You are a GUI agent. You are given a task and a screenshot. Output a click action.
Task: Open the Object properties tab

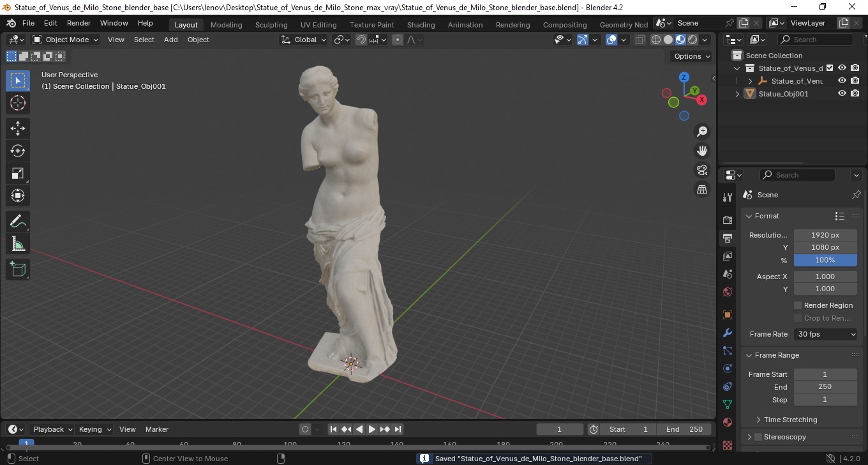(728, 315)
